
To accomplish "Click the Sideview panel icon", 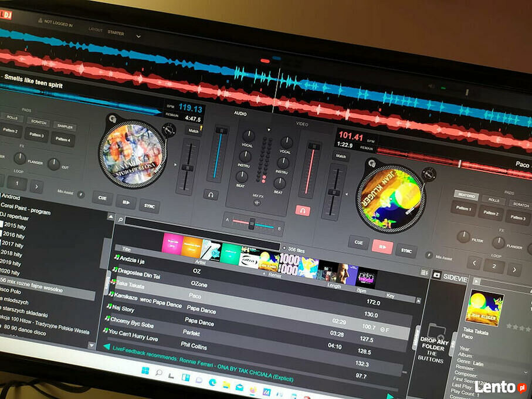I will point(437,274).
